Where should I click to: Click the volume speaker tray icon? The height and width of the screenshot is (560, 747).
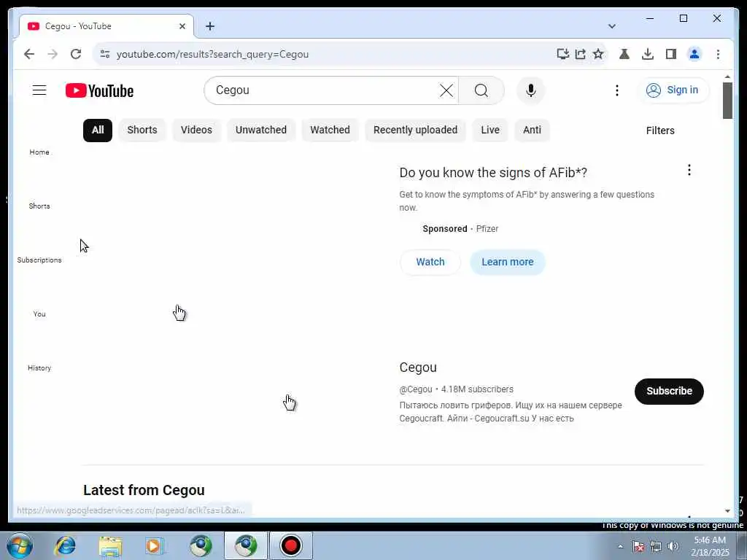(673, 546)
